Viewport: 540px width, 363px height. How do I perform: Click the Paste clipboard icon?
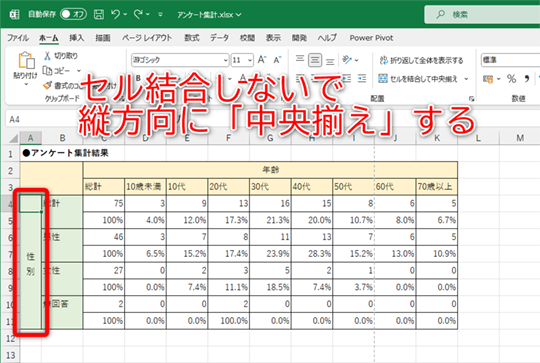(26, 61)
